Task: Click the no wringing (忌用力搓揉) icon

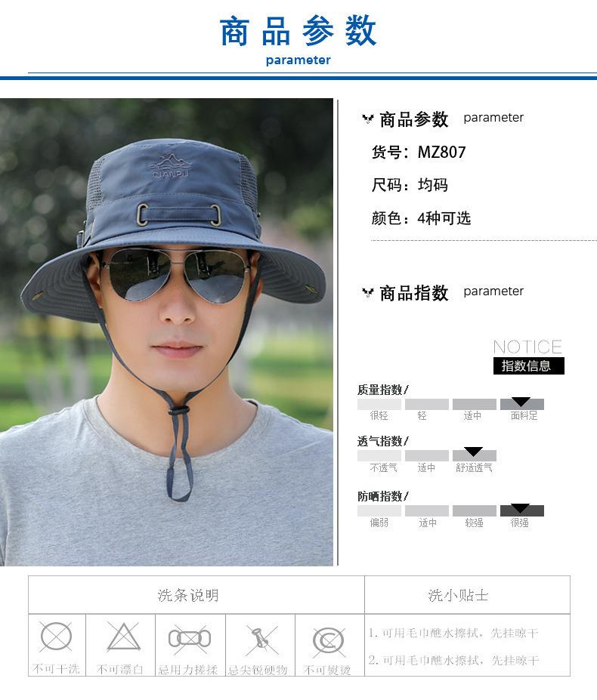Action: point(190,638)
